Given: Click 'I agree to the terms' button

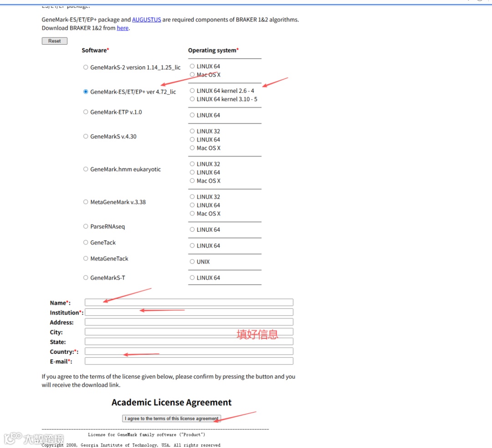Looking at the screenshot, I should [x=171, y=418].
